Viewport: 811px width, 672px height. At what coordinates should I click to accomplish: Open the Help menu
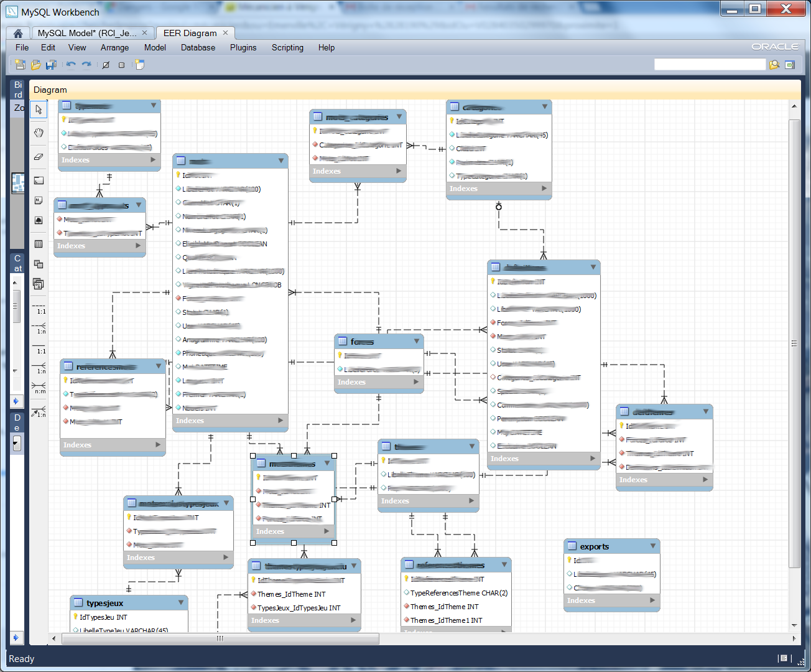pos(327,47)
